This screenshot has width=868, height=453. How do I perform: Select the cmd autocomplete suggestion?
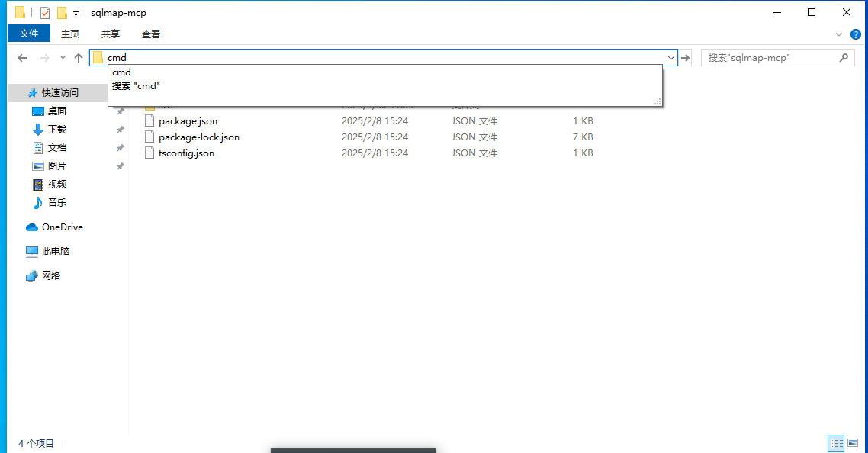(x=122, y=72)
